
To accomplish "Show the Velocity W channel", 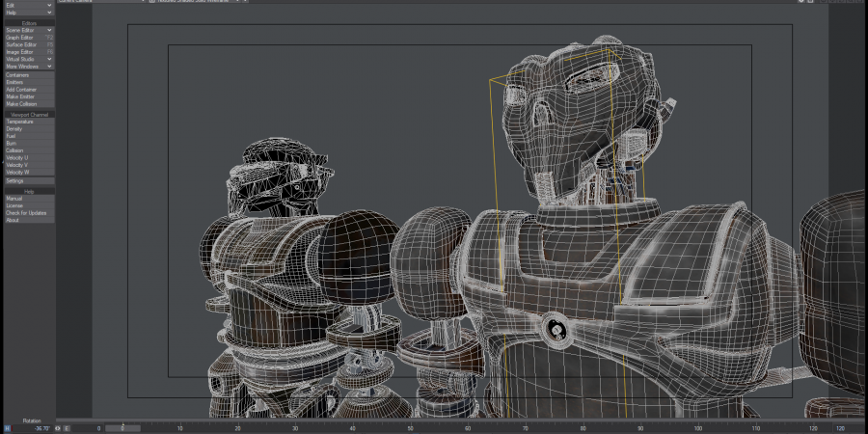I will [x=29, y=172].
